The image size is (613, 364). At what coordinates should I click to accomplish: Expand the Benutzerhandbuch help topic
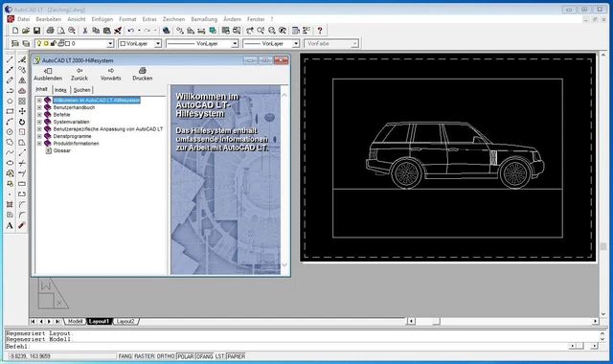(39, 107)
